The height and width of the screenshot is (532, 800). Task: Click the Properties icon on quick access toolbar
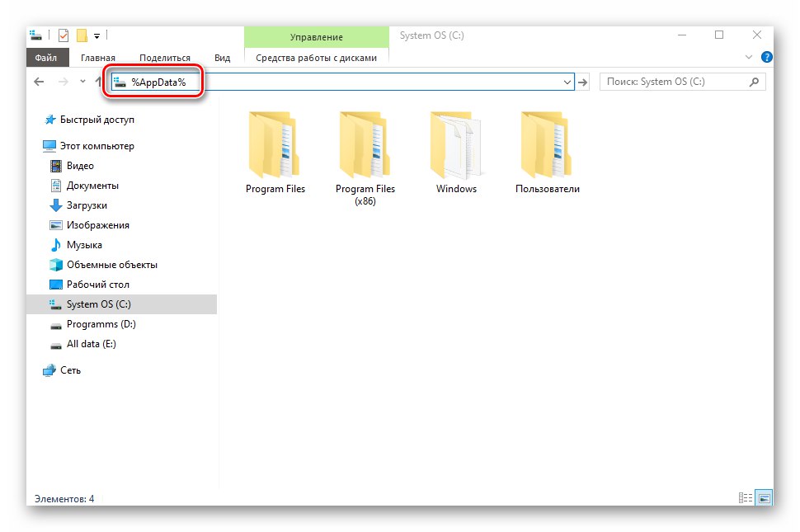(x=62, y=35)
